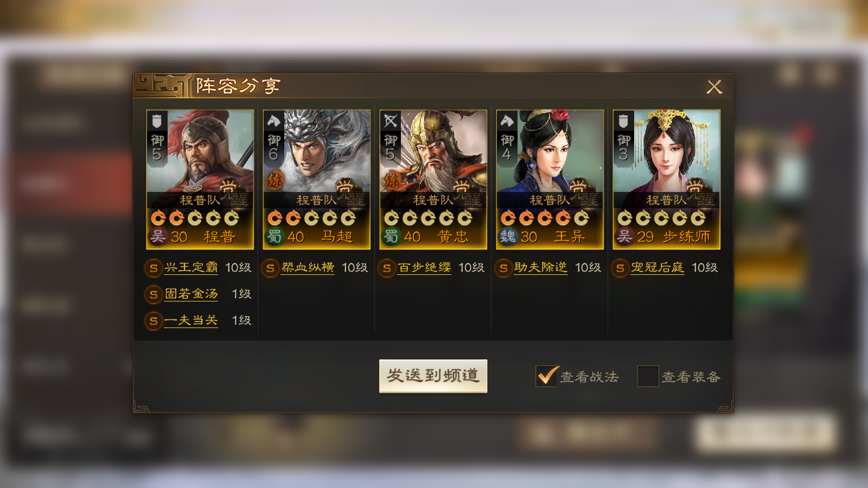Open the 黄忠 general card

433,179
